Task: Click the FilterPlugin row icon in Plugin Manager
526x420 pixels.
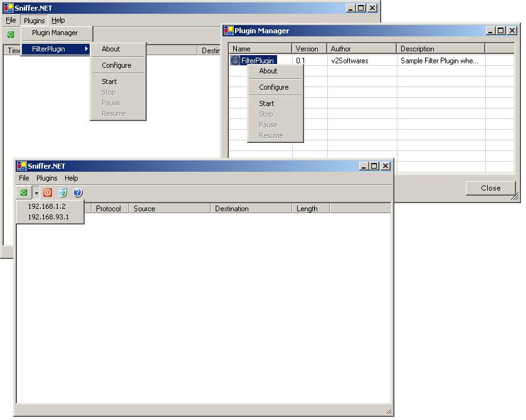Action: [235, 61]
